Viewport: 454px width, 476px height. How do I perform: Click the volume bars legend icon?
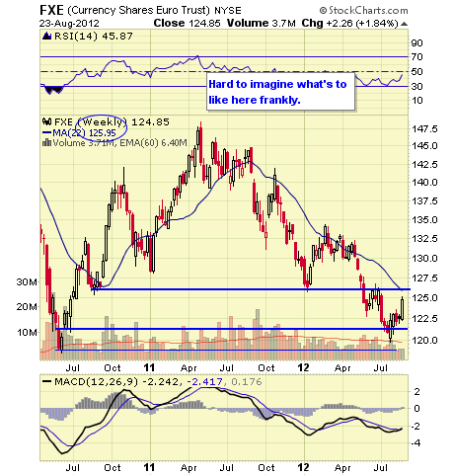coord(46,143)
